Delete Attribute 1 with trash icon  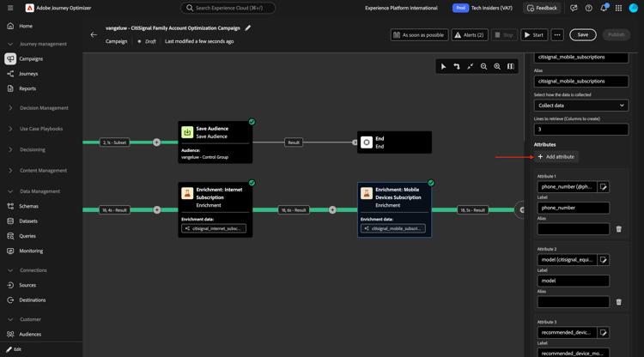(619, 229)
